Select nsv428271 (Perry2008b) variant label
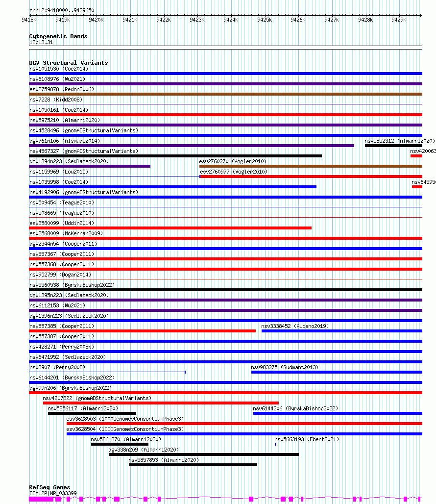Image resolution: width=436 pixels, height=504 pixels. [62, 347]
